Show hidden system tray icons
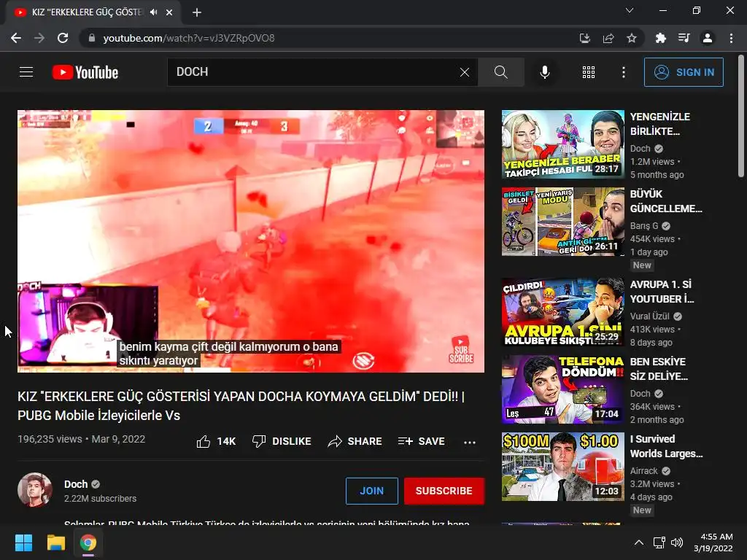The height and width of the screenshot is (560, 747). pyautogui.click(x=639, y=542)
